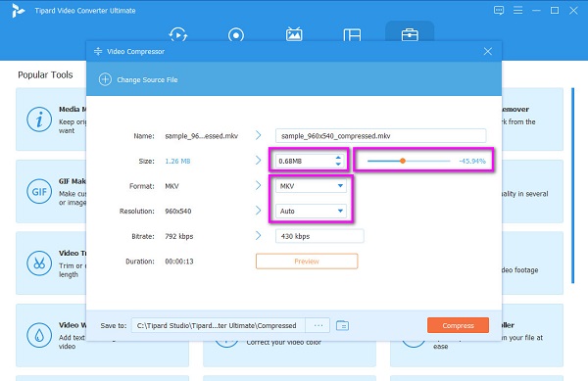Close the Video Compressor dialog
Viewport: 588px width, 381px height.
(x=487, y=51)
